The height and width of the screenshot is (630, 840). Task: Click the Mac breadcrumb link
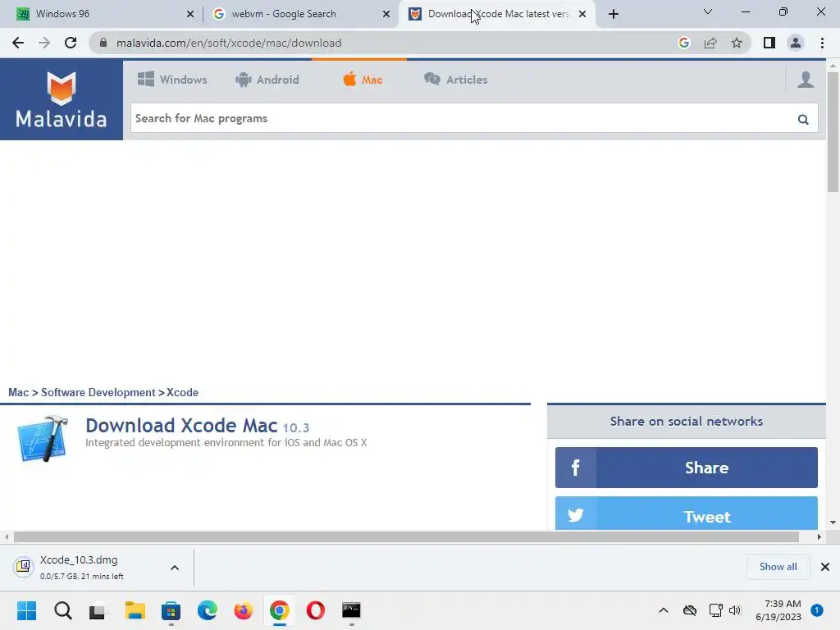[x=18, y=393]
